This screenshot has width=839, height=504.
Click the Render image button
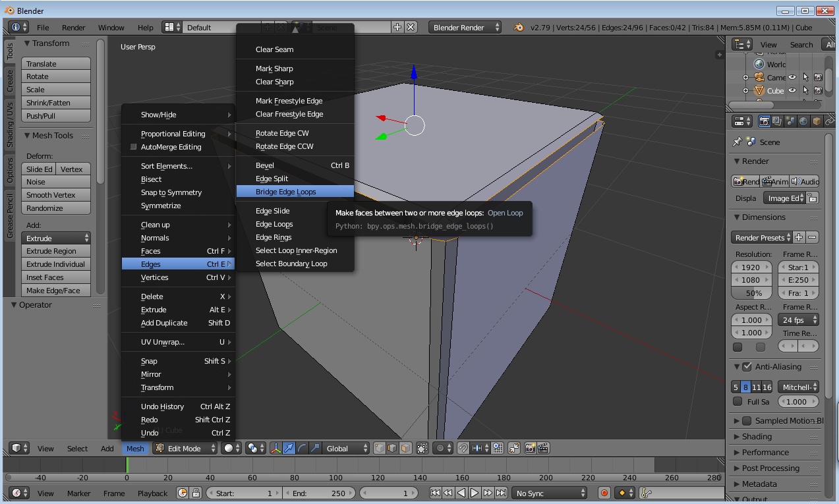click(x=746, y=181)
